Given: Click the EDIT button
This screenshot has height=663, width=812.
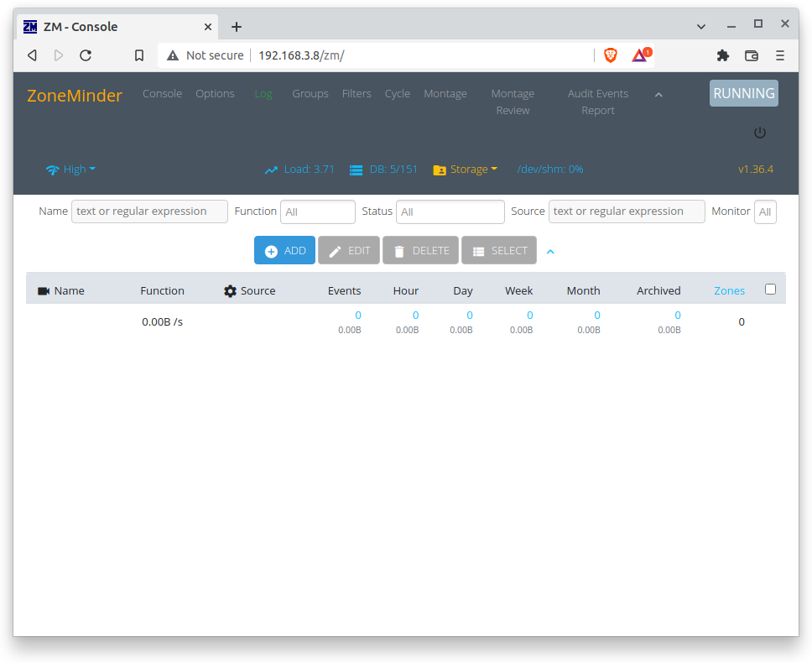Looking at the screenshot, I should 348,250.
